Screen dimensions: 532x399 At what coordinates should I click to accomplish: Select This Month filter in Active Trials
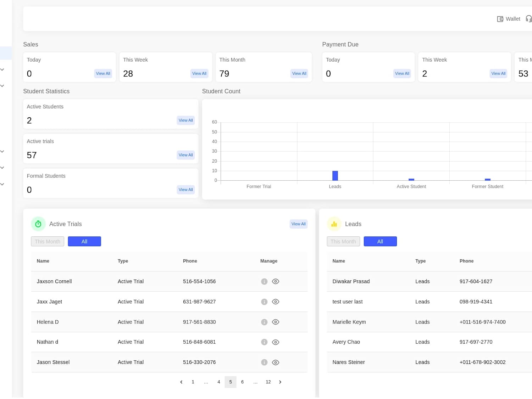click(x=48, y=242)
